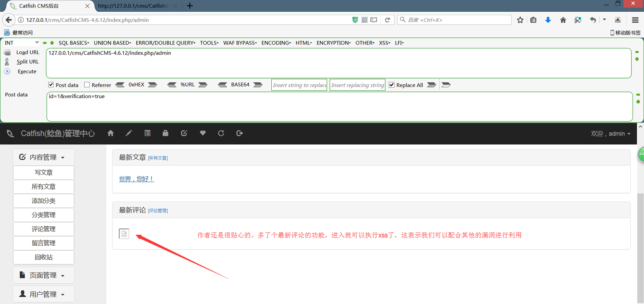Screen dimensions: 644x304
Task: Expand 内容管理 sidebar section
Action: [x=44, y=157]
